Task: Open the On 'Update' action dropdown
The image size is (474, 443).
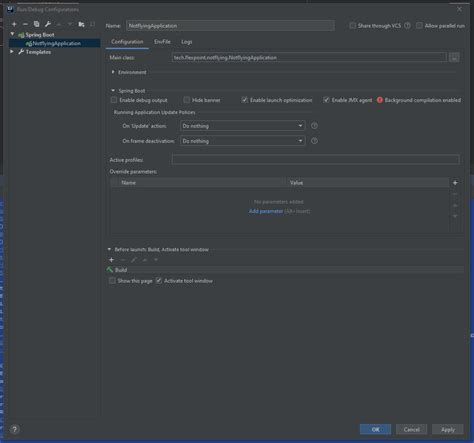Action: pos(243,126)
